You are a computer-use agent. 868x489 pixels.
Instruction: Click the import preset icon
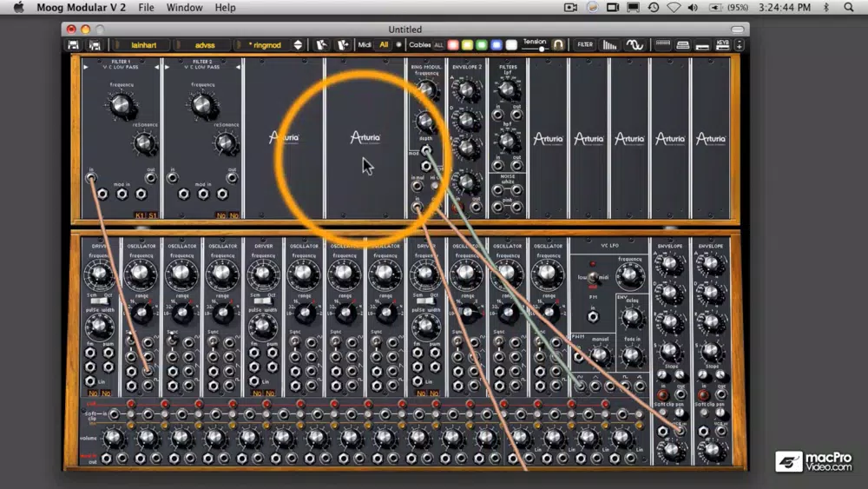322,45
